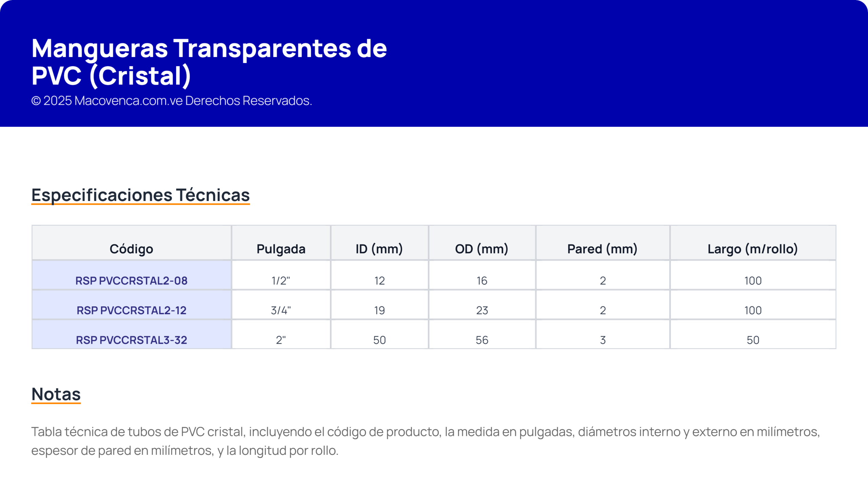The height and width of the screenshot is (485, 868).
Task: Click the Largo (m/rollo) column header
Action: click(x=752, y=249)
